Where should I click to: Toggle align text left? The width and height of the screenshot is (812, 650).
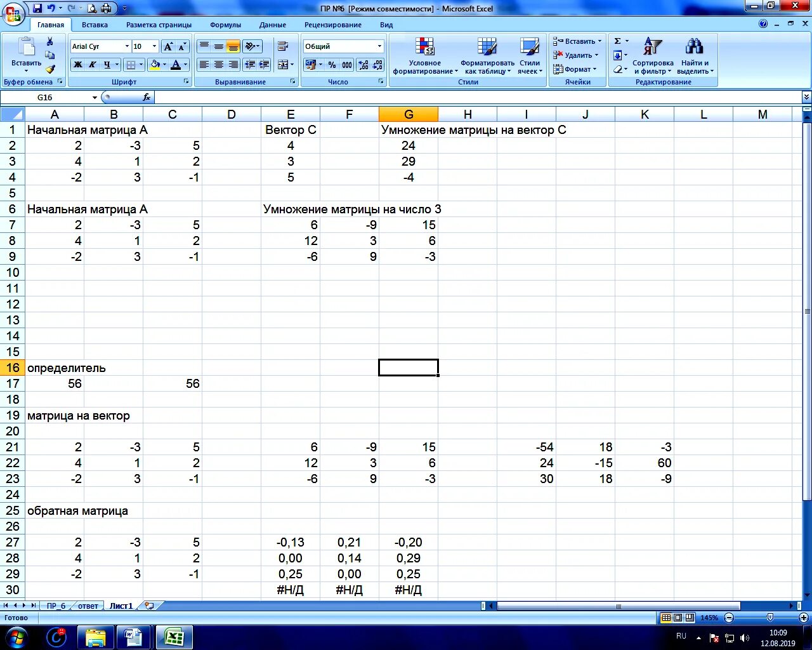click(x=204, y=65)
